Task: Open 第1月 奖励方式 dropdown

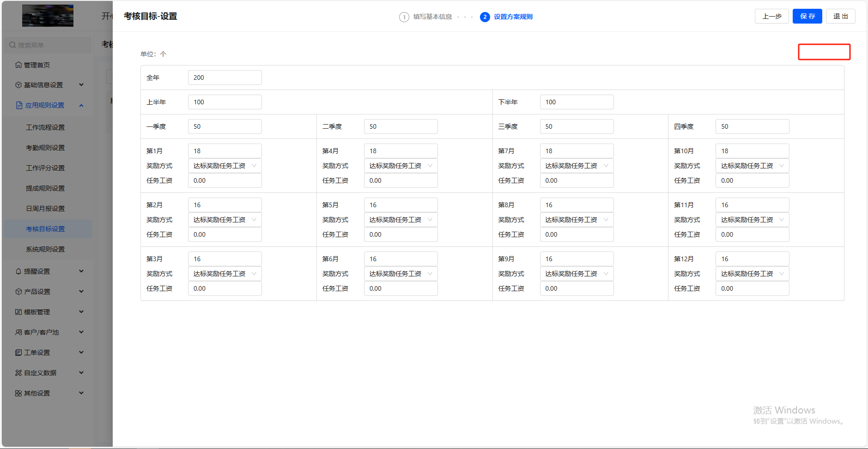Action: coord(225,166)
